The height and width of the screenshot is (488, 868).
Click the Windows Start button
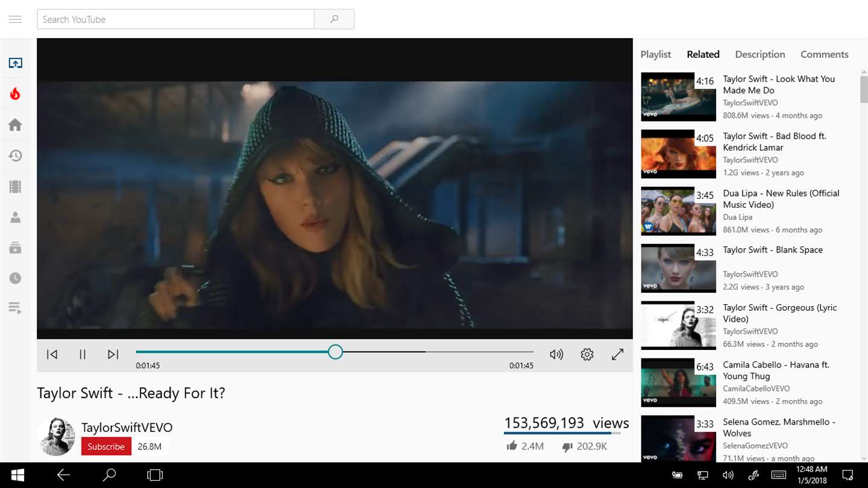(17, 475)
